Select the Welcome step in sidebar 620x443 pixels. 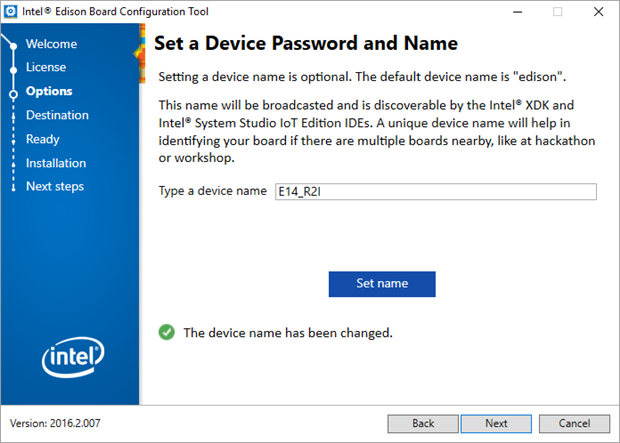click(51, 44)
